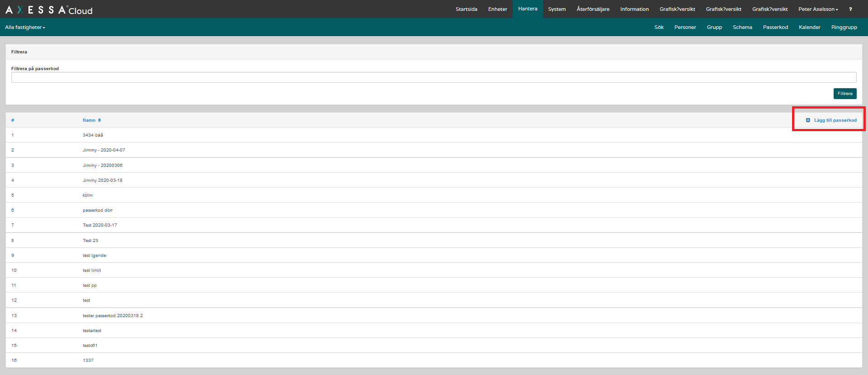This screenshot has width=868, height=375.
Task: Select the 'testc61' row
Action: [x=434, y=345]
